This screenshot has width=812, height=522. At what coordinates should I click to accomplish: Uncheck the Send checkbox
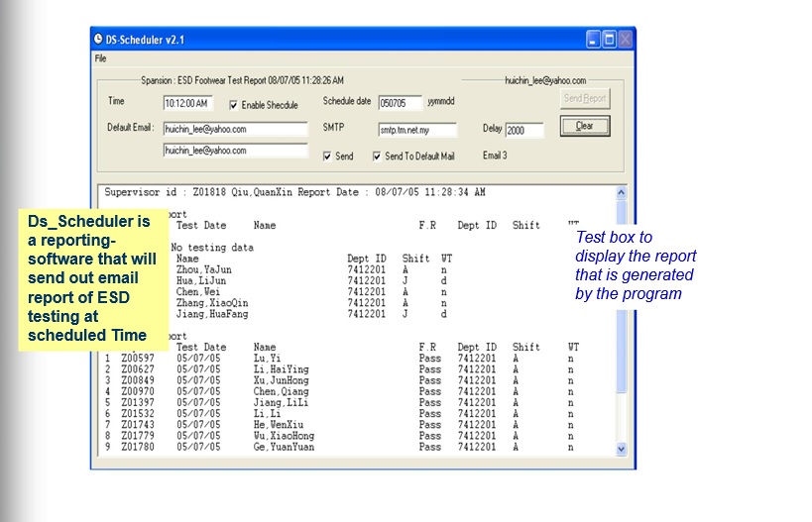(x=328, y=157)
